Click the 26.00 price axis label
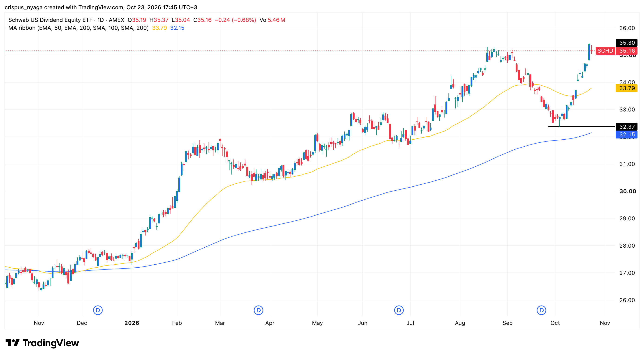 (x=627, y=300)
